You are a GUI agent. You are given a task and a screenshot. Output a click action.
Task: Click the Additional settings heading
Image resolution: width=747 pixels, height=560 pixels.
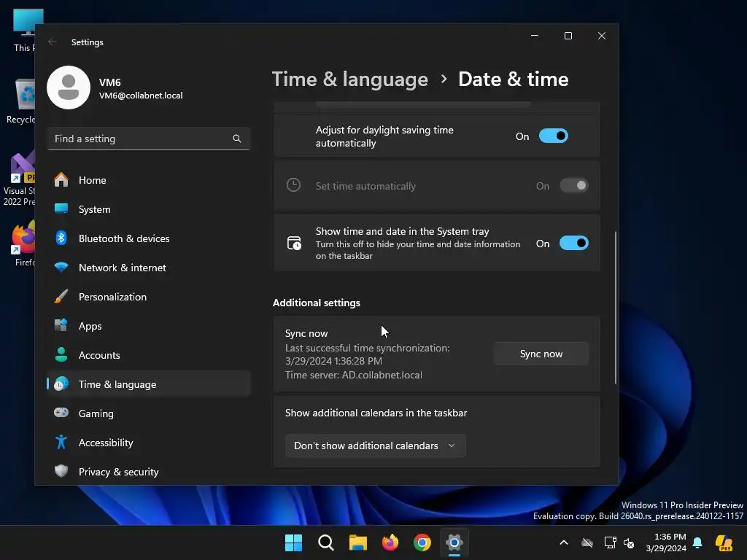317,303
